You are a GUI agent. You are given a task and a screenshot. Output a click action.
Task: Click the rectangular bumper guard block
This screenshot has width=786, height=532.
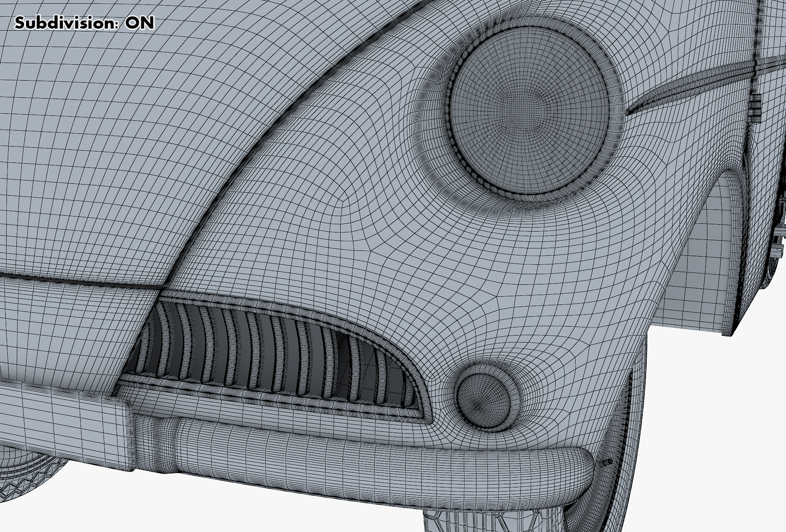tap(65, 426)
